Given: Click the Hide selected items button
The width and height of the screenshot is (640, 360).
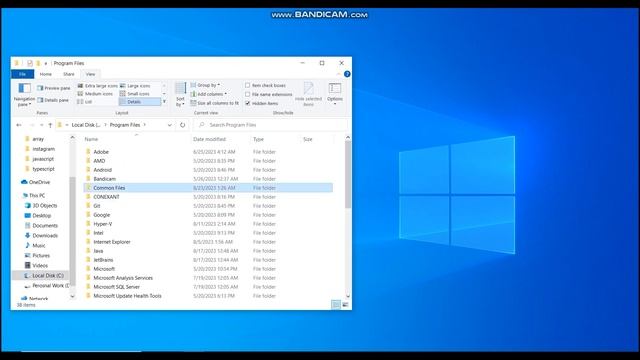Looking at the screenshot, I should (x=309, y=94).
